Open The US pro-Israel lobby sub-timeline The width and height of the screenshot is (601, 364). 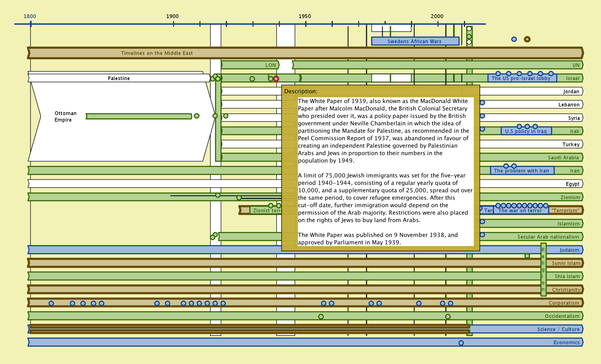(x=521, y=78)
